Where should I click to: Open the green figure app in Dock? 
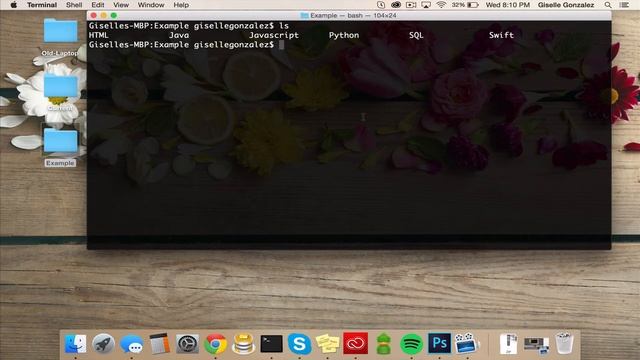(383, 344)
